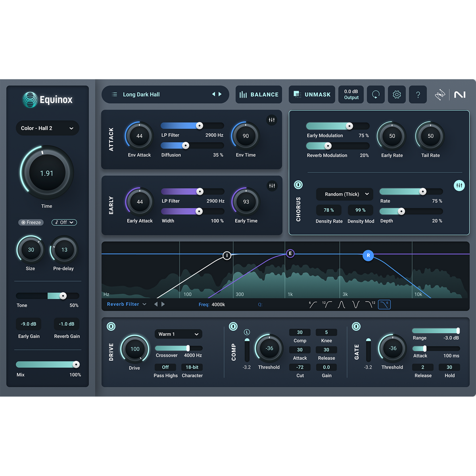Viewport: 476px width, 476px height.
Task: Toggle the Comp power button
Action: tap(233, 326)
